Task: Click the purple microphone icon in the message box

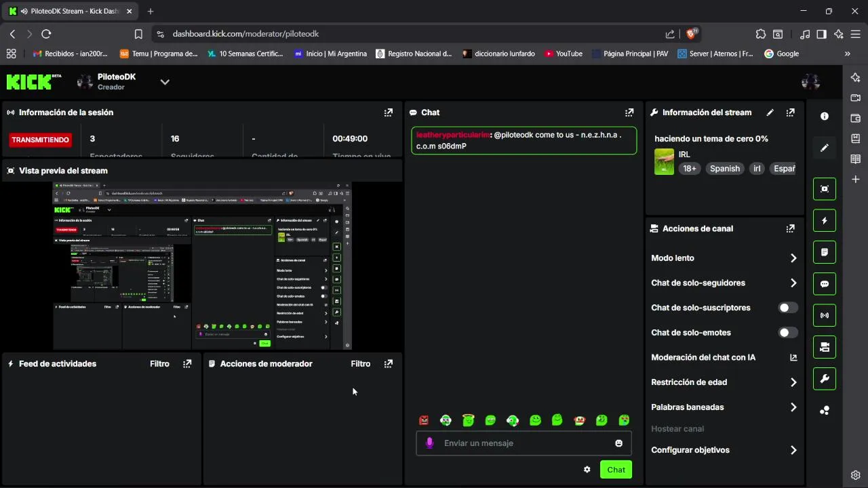Action: pos(429,443)
